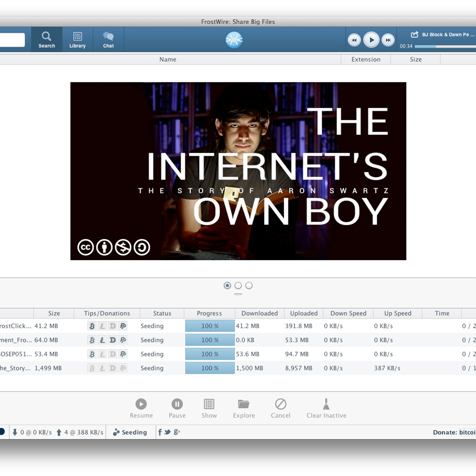Sort search results by Name column
Viewport: 476px width, 476px height.
pyautogui.click(x=168, y=59)
